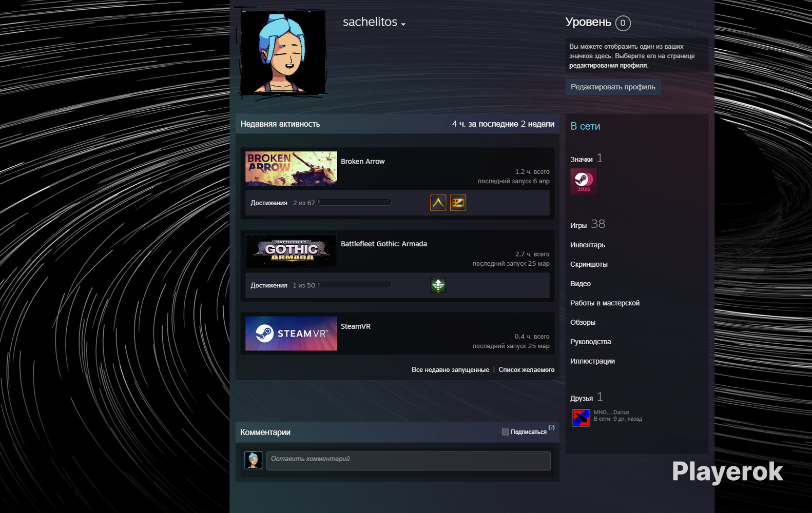Click the Оставить комментарий input field
Viewport: 812px width, 513px height.
408,461
